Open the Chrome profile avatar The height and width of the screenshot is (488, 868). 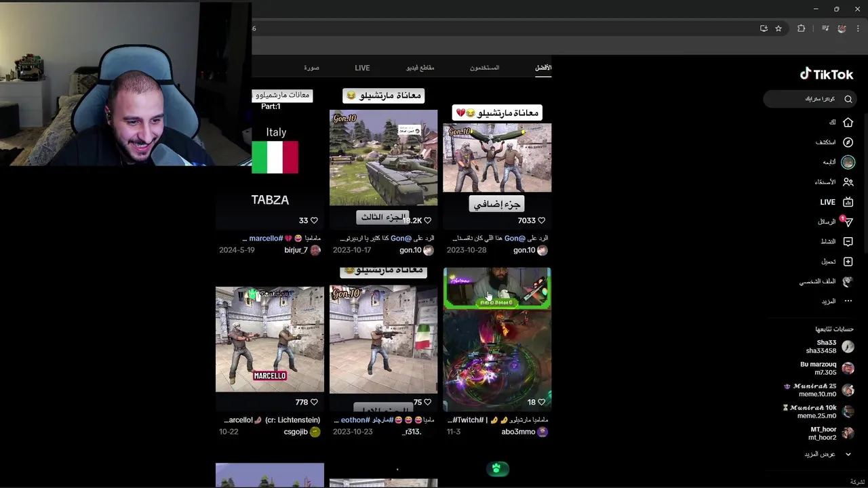(x=842, y=28)
